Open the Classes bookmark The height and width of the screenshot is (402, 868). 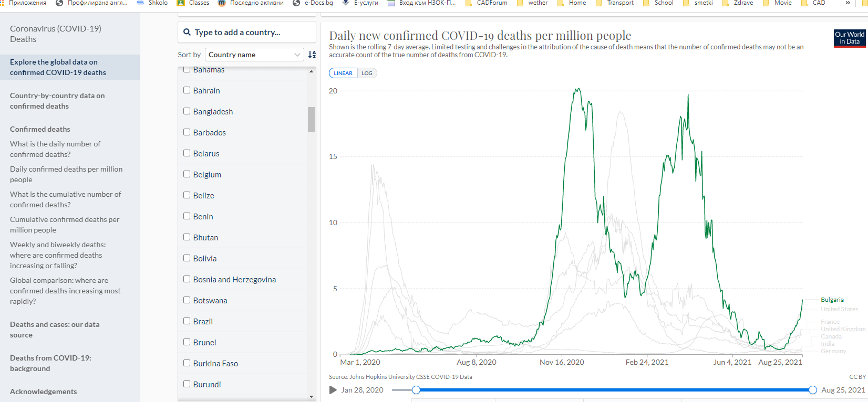(x=193, y=3)
